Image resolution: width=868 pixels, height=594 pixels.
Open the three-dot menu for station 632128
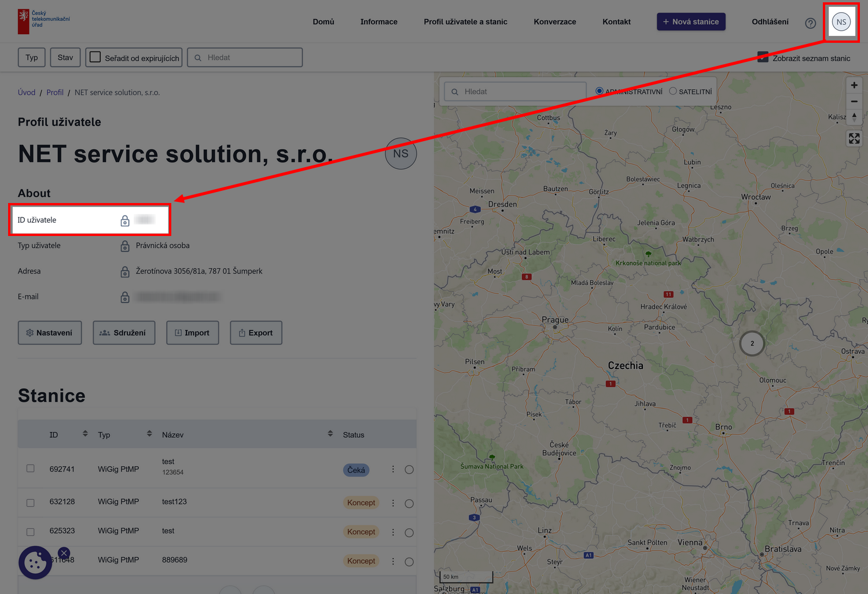pyautogui.click(x=393, y=503)
